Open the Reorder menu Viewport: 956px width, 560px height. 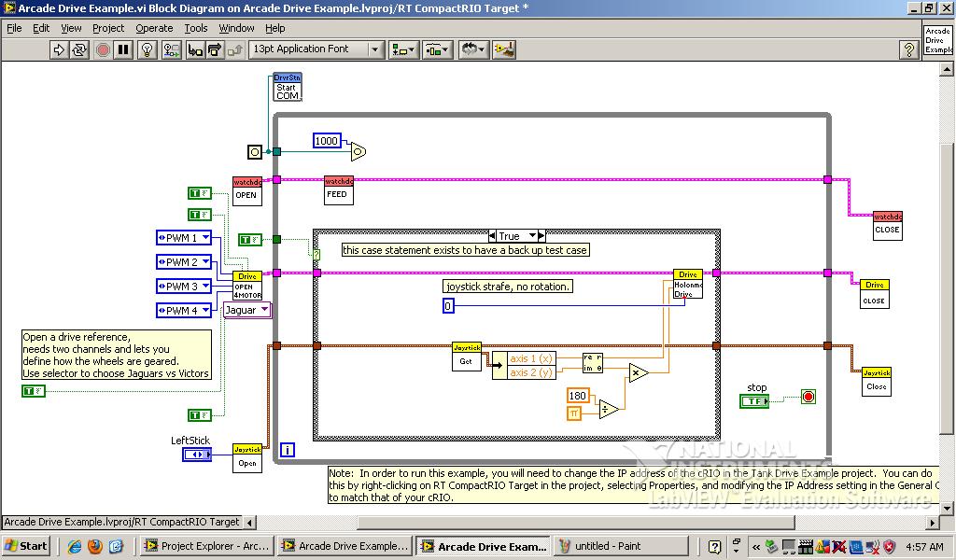click(x=471, y=49)
